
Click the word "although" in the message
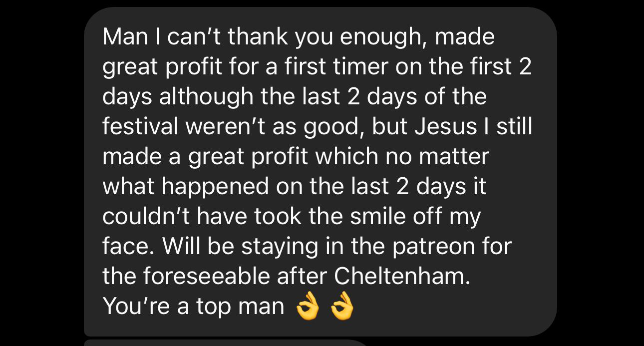(x=206, y=97)
